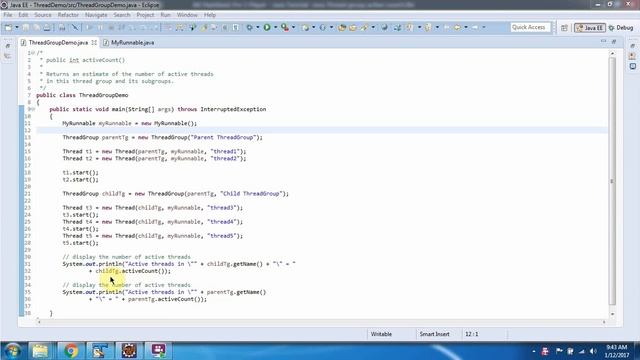
Task: Minimize the editor area
Action: pyautogui.click(x=603, y=42)
